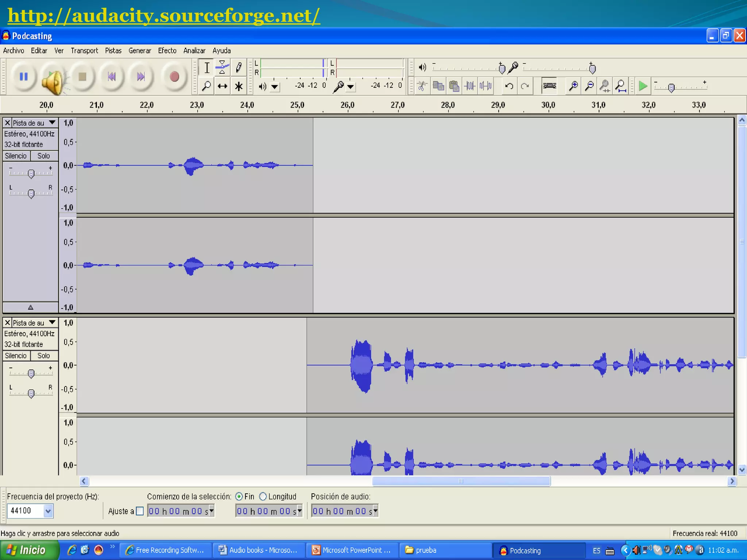
Task: Click the Stop button
Action: (x=82, y=77)
